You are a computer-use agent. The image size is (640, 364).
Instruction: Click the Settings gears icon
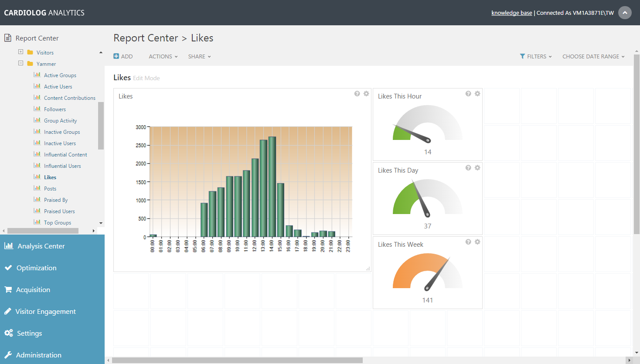(x=9, y=333)
